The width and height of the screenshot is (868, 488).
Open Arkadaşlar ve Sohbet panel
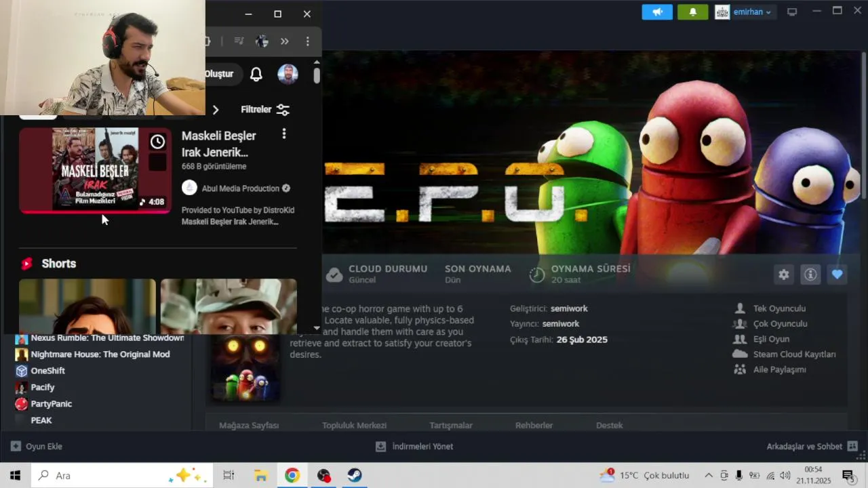[x=812, y=447]
